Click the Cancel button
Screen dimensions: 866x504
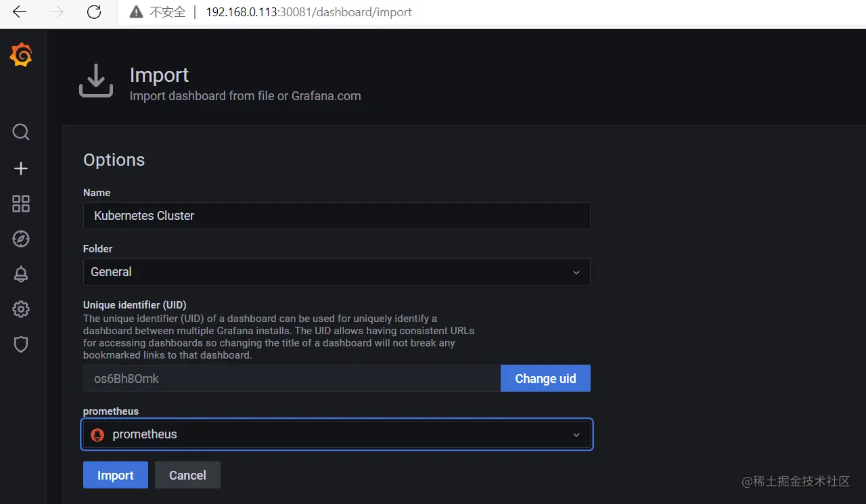point(187,475)
